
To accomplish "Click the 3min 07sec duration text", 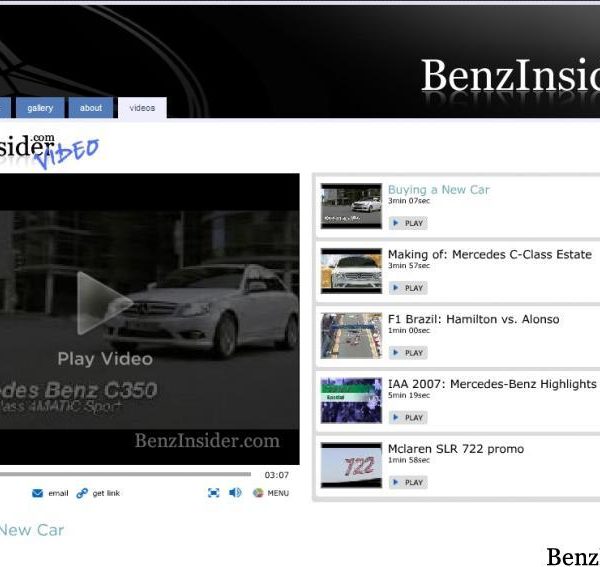I will (409, 200).
